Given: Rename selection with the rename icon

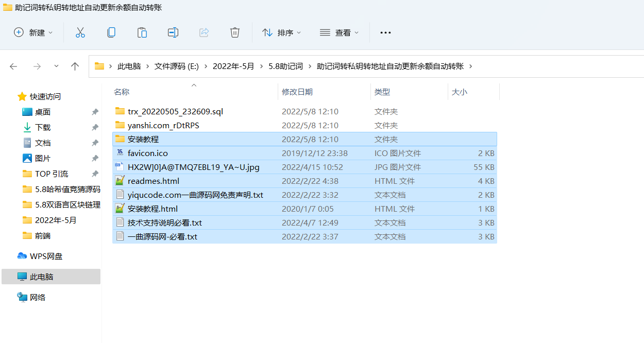Looking at the screenshot, I should point(173,32).
